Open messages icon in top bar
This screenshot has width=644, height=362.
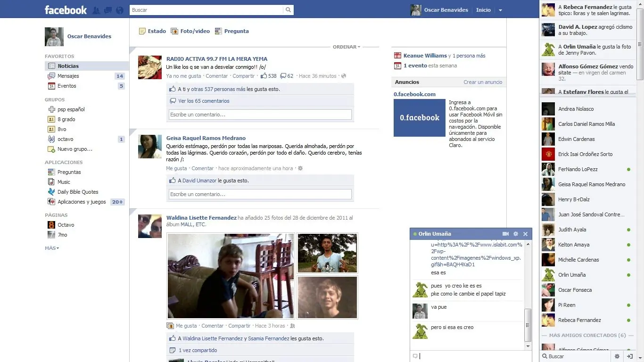click(108, 10)
